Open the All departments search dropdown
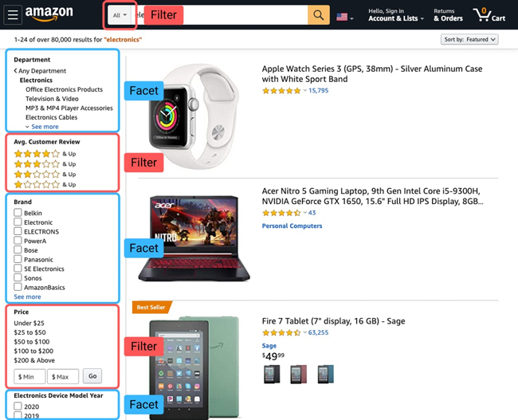This screenshot has height=420, width=518. click(120, 15)
